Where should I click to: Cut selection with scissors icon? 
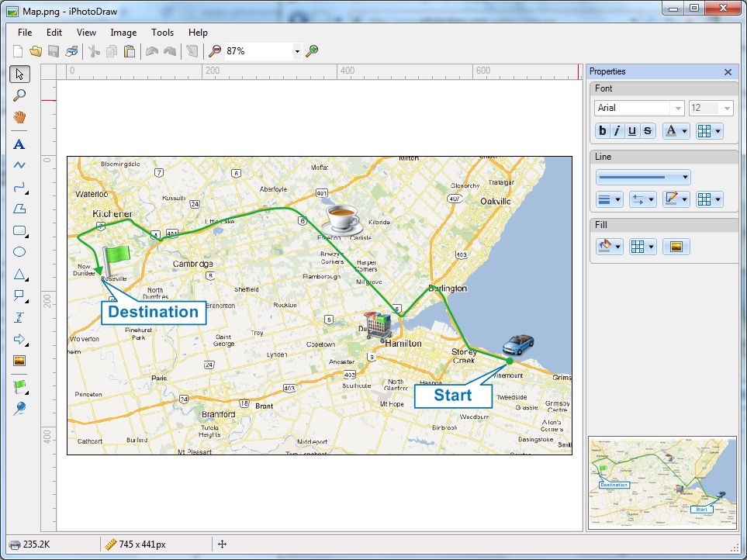[94, 51]
